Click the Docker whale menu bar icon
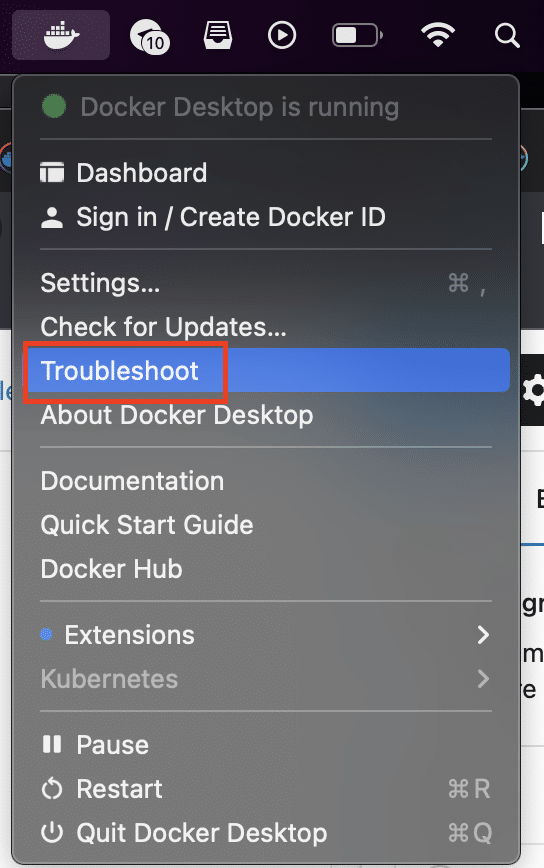The height and width of the screenshot is (868, 544). (61, 35)
